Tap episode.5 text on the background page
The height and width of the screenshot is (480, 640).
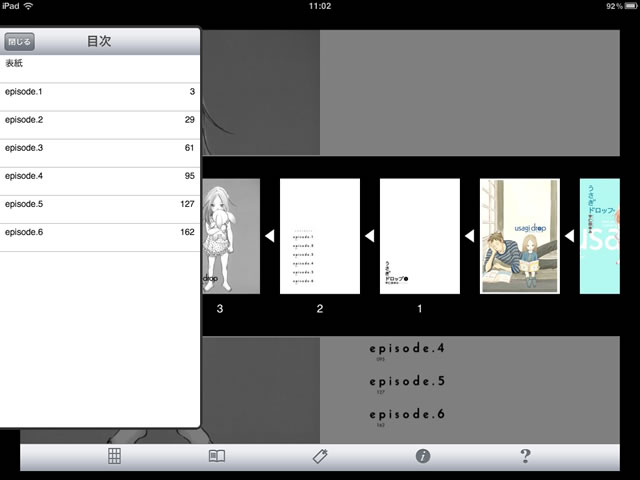point(407,381)
